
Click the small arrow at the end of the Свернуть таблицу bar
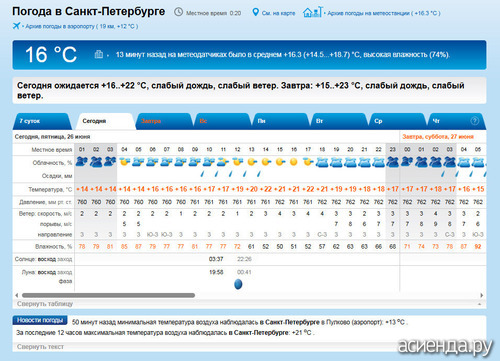[x=480, y=304]
